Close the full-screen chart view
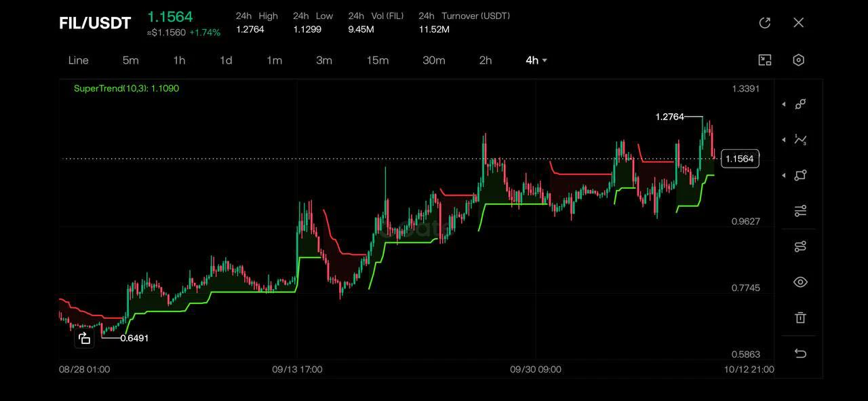Screen dimensions: 868x401 pos(799,23)
